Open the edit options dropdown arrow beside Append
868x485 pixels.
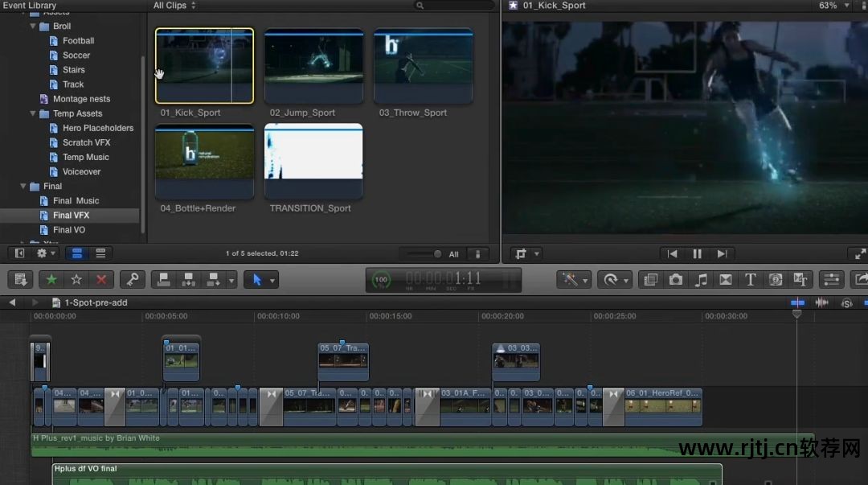point(231,281)
